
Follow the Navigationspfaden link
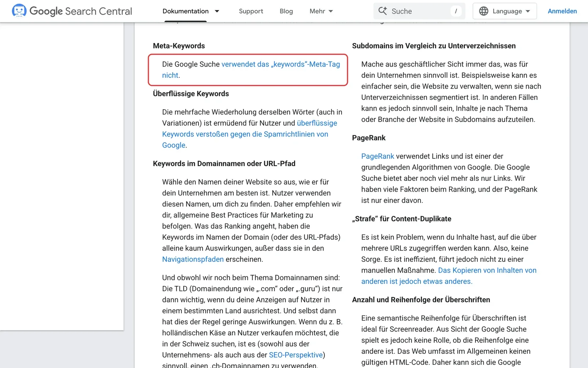pos(193,259)
